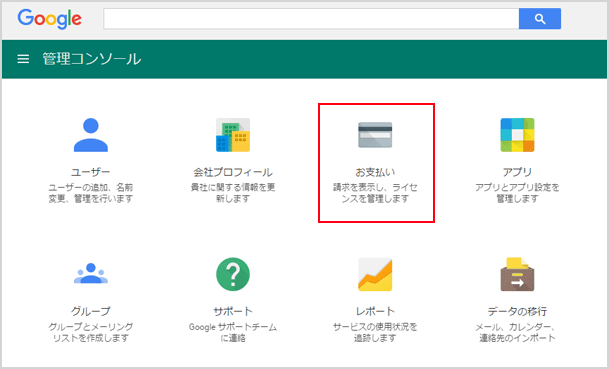The image size is (609, 369).
Task: Click description 貴社に関する情報を更新します
Action: click(233, 193)
